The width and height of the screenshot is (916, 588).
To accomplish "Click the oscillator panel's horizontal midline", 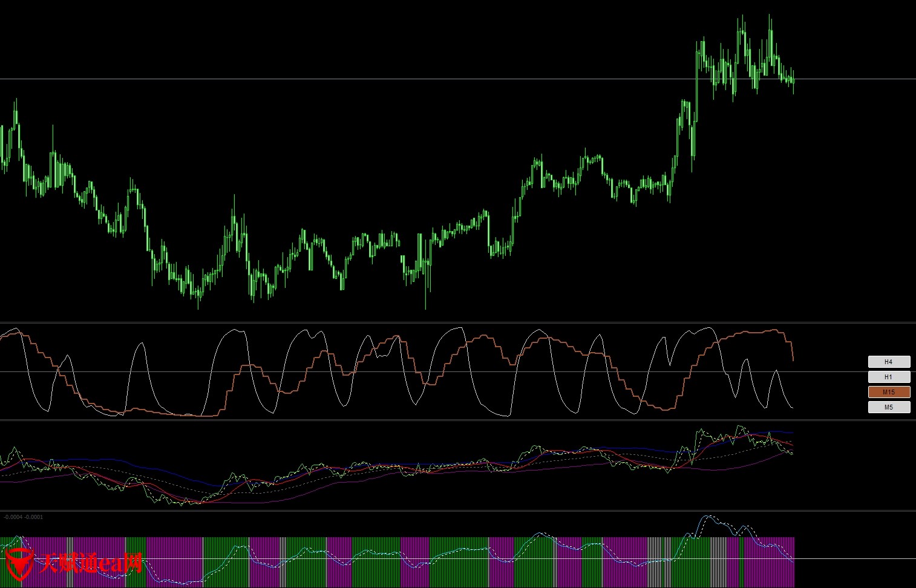I will 424,372.
